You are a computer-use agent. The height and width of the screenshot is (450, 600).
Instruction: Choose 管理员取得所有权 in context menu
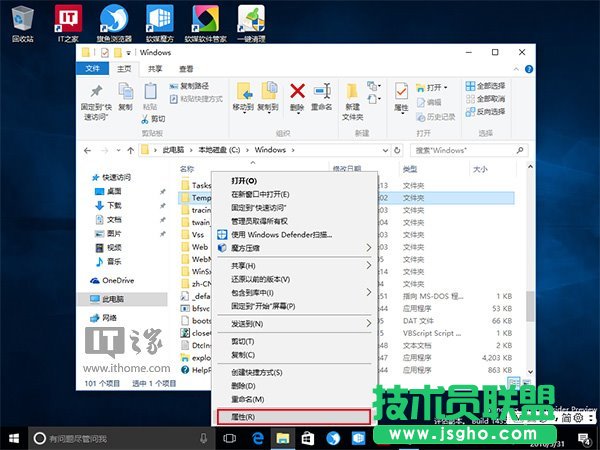(294, 221)
